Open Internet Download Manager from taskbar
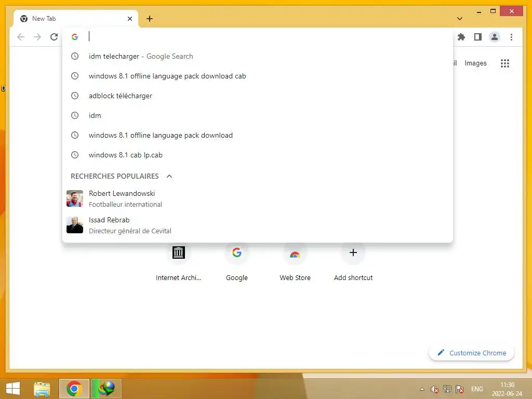Screen dimensions: 532x399 106,389
